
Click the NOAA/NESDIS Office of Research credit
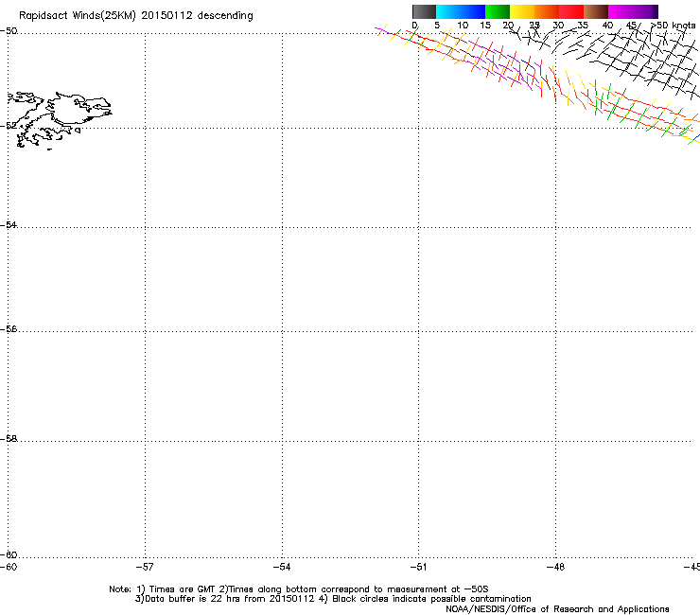(x=557, y=609)
